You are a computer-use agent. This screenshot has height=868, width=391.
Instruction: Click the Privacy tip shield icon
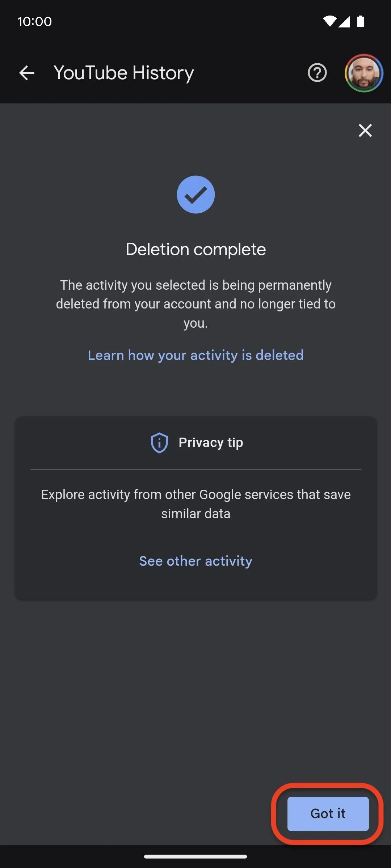pos(159,443)
